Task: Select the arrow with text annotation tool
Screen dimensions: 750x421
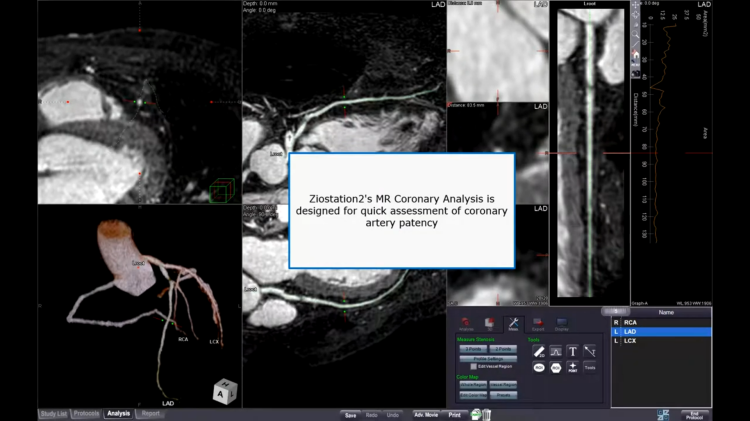Action: tap(590, 352)
